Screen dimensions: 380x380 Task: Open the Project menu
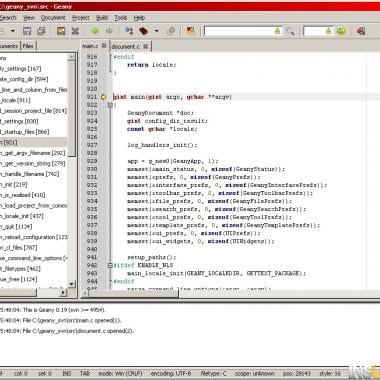point(81,18)
